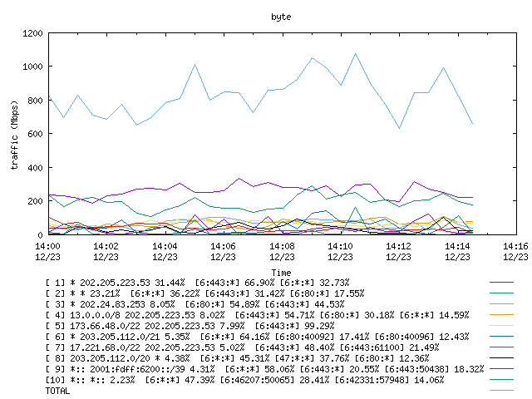Click the 14:14 12/23 time tick label
This screenshot has height=399, width=532.
click(x=457, y=251)
